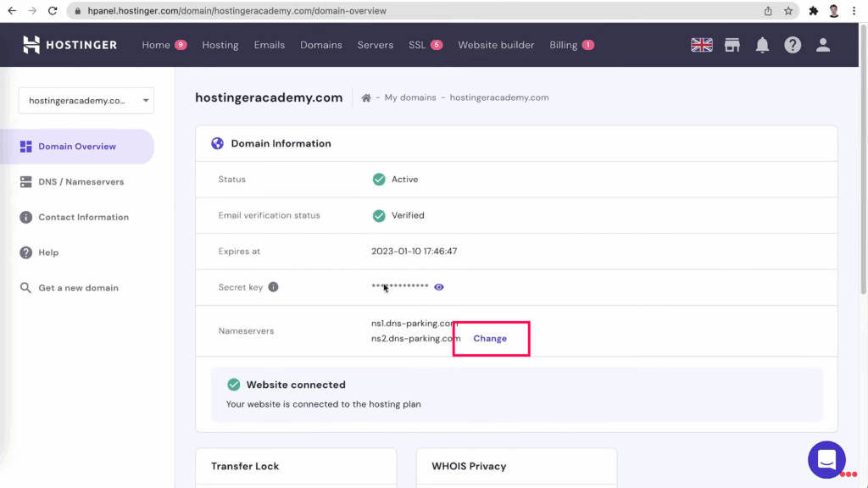Open the marketplace store icon
This screenshot has height=488, width=868.
pyautogui.click(x=732, y=45)
